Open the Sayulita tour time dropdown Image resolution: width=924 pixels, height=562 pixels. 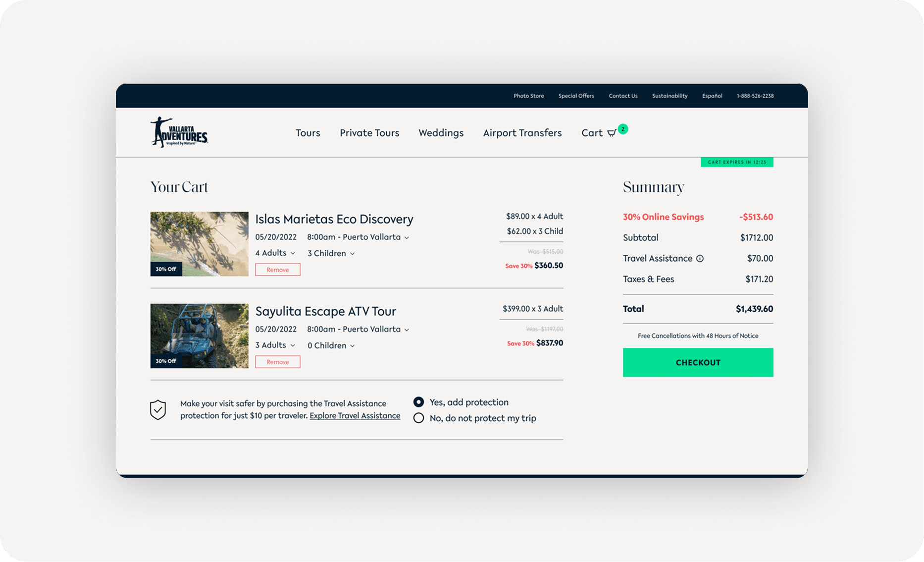357,329
